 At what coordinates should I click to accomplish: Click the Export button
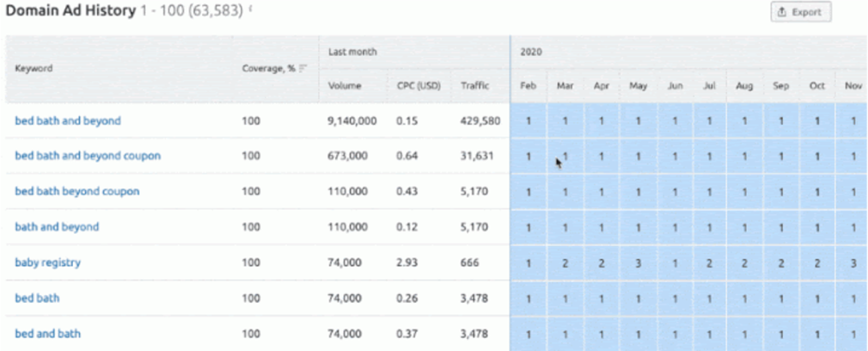[800, 12]
